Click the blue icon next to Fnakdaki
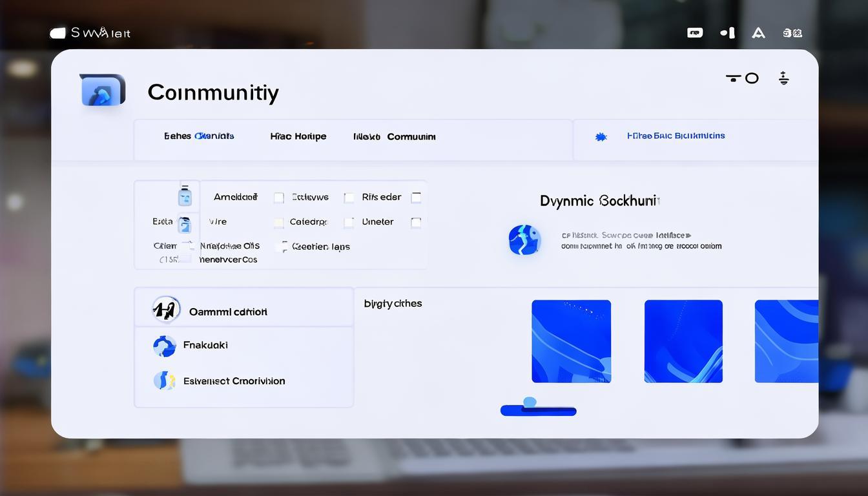This screenshot has height=496, width=868. pos(165,346)
